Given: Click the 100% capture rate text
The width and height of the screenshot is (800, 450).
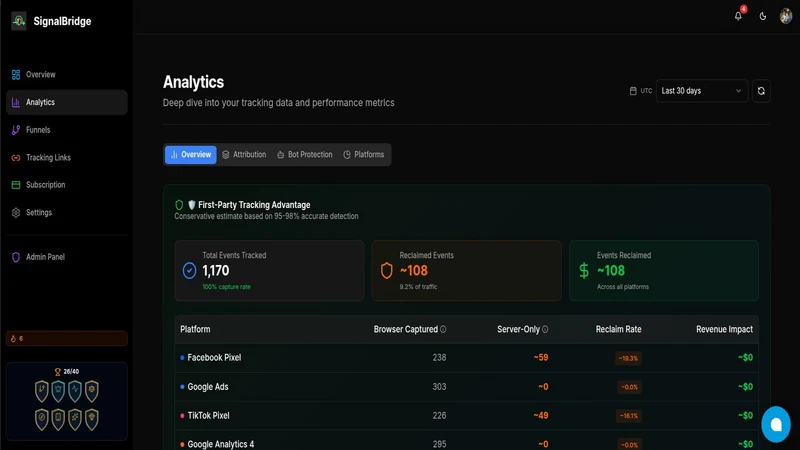Looking at the screenshot, I should coord(226,287).
